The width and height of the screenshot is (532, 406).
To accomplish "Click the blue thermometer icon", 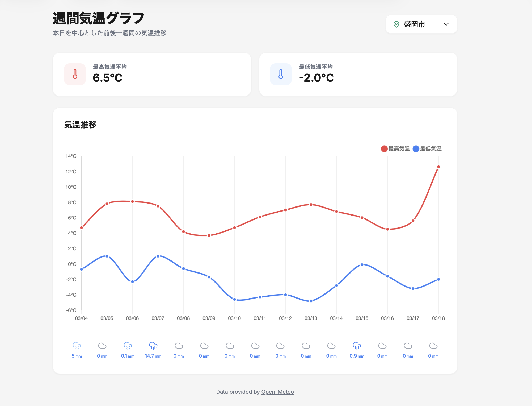I will pos(281,74).
